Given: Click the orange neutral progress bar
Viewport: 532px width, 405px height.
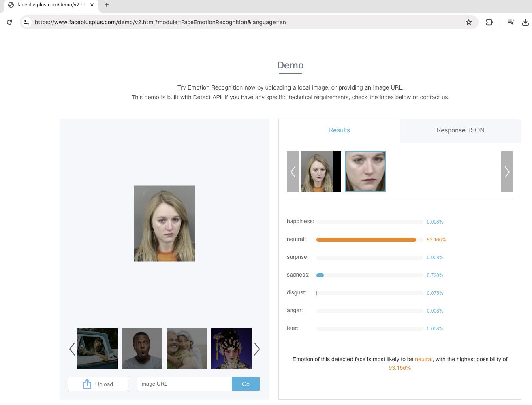Looking at the screenshot, I should click(366, 240).
